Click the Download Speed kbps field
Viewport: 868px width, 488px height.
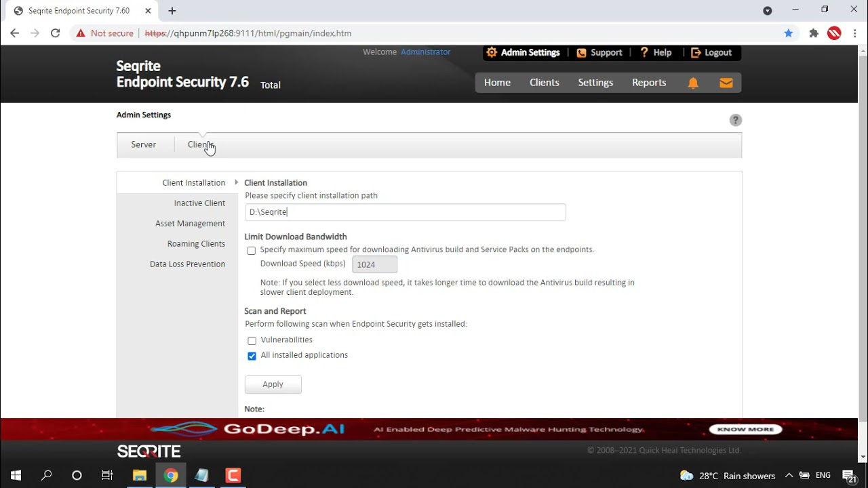click(x=375, y=265)
